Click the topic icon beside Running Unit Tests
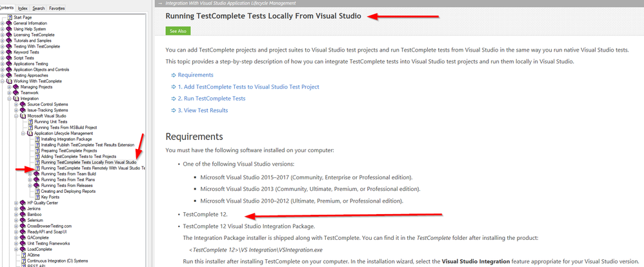 [30, 122]
